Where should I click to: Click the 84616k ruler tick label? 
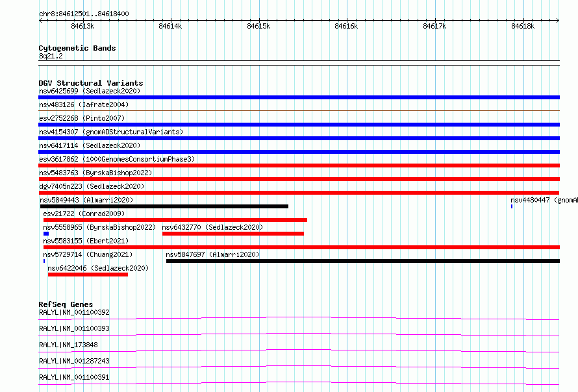tap(346, 26)
